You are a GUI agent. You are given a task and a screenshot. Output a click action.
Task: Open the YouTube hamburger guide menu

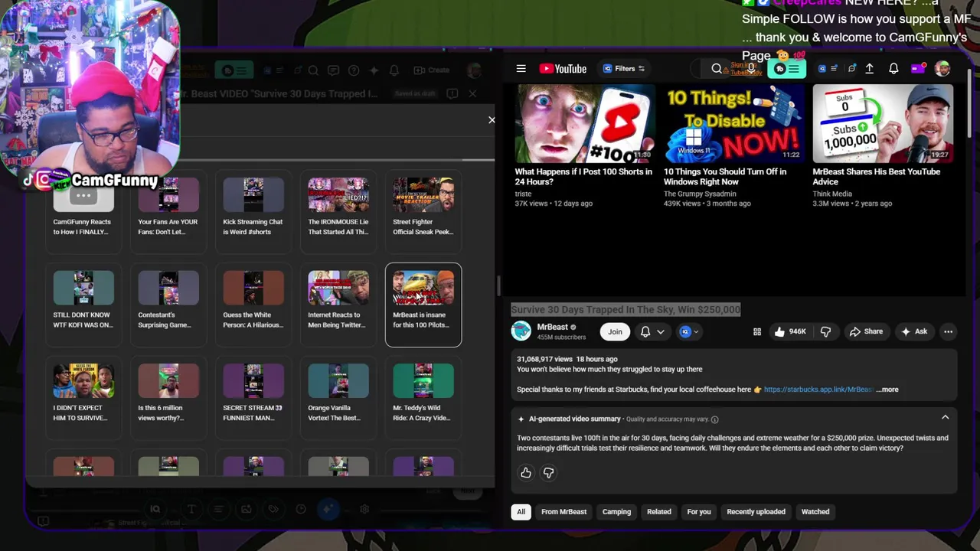521,69
